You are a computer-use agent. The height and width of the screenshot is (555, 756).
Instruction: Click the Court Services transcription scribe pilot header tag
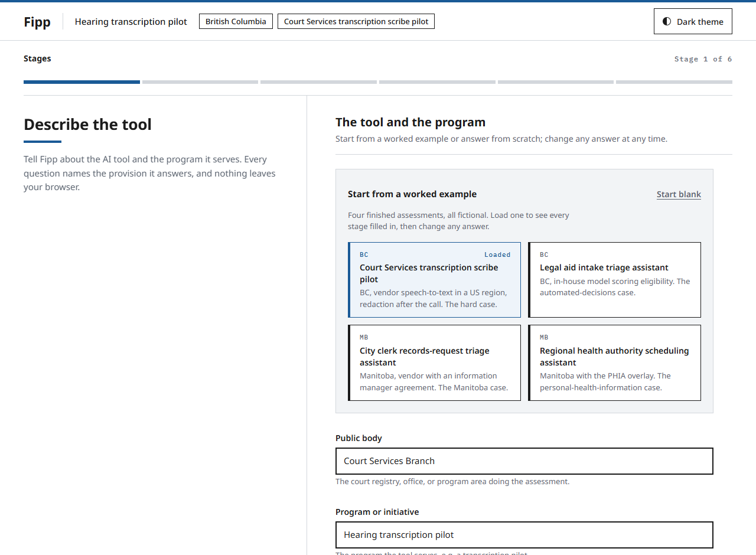coord(356,21)
